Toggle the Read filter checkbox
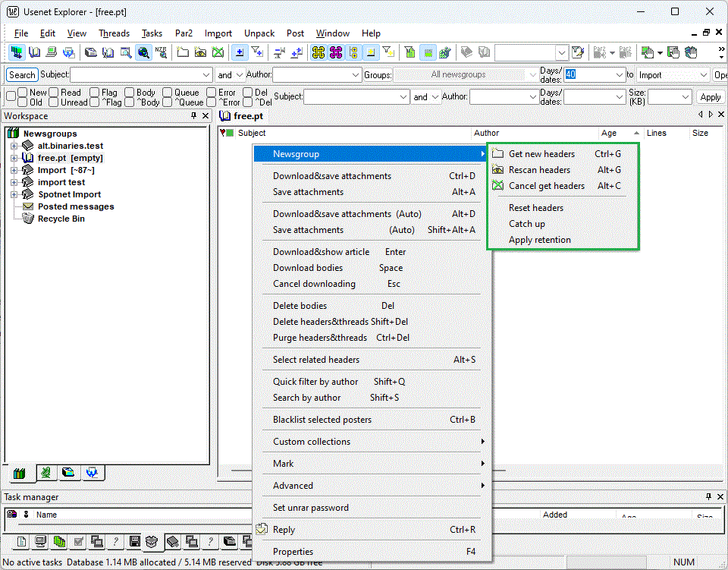 pos(54,93)
